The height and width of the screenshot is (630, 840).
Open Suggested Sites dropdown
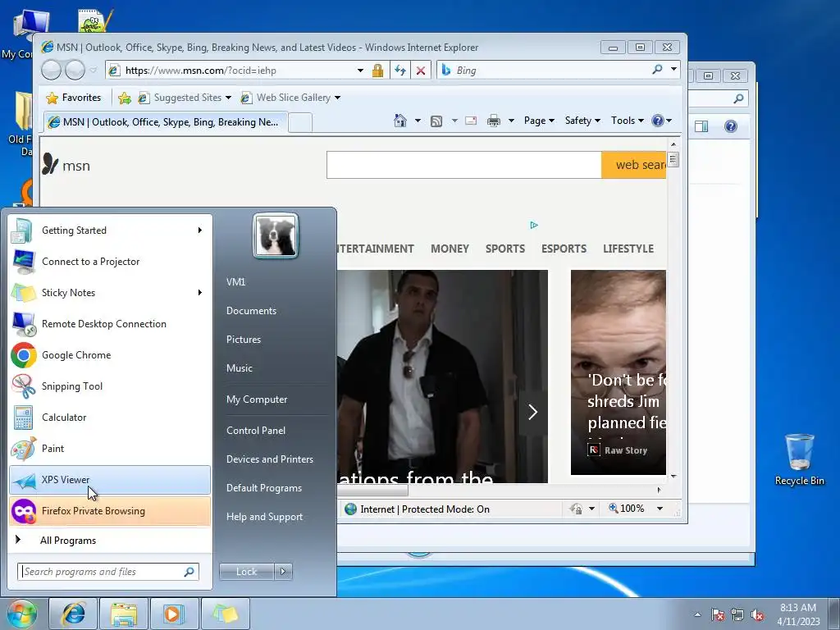tap(228, 98)
